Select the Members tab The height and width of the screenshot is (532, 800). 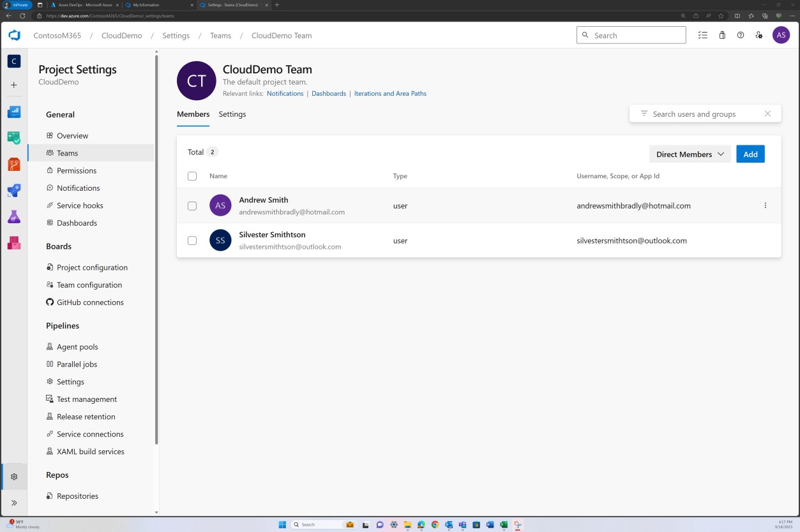tap(193, 114)
